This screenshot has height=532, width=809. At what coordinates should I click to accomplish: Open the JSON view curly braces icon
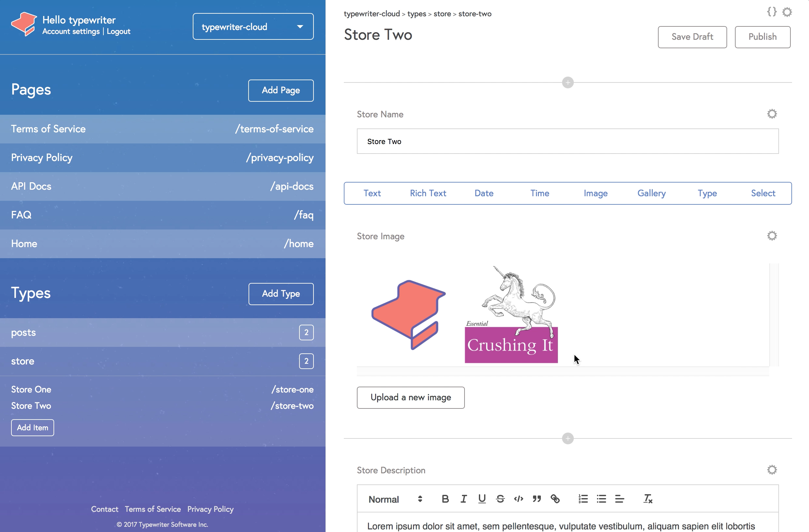[x=771, y=12]
